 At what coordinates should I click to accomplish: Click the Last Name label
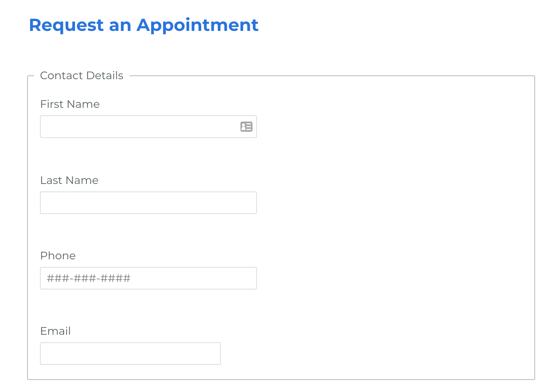click(x=69, y=181)
